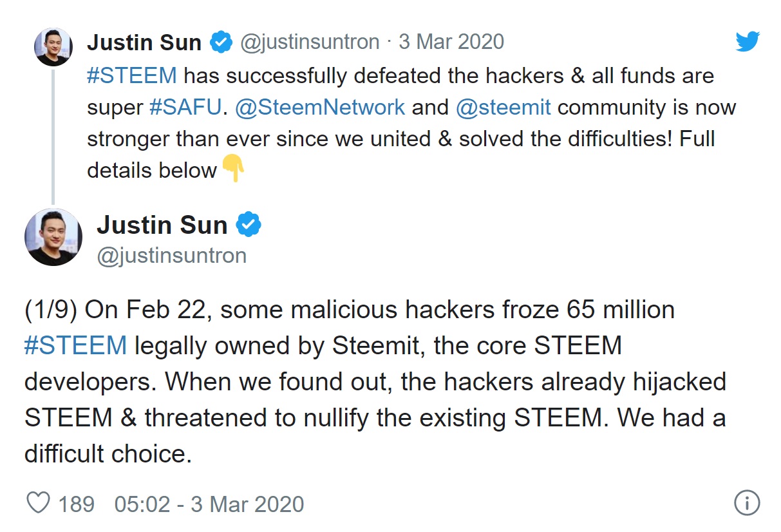Screen dimensions: 781x532
Task: Click the #STEEM hashtag in the parent tweet
Action: (x=131, y=75)
